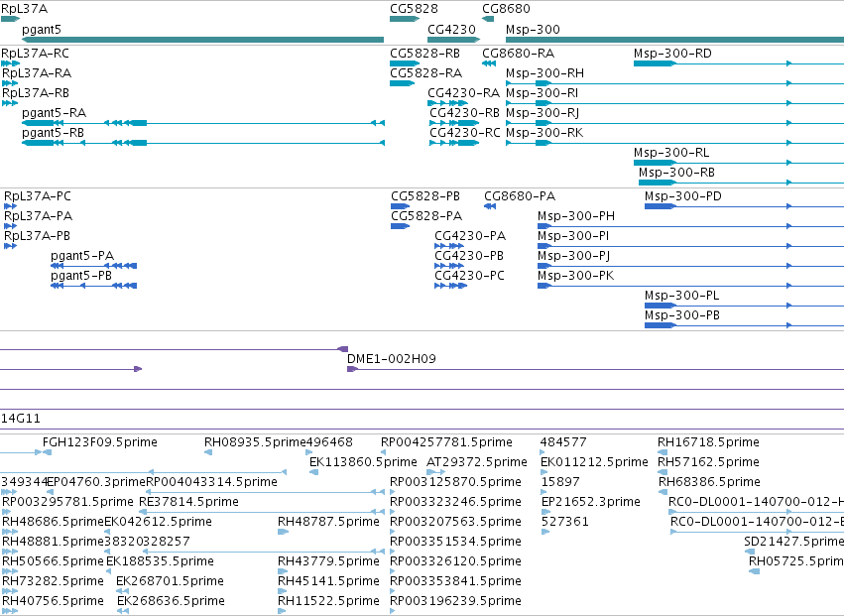Select the CG4230 gene arrow bar

454,40
